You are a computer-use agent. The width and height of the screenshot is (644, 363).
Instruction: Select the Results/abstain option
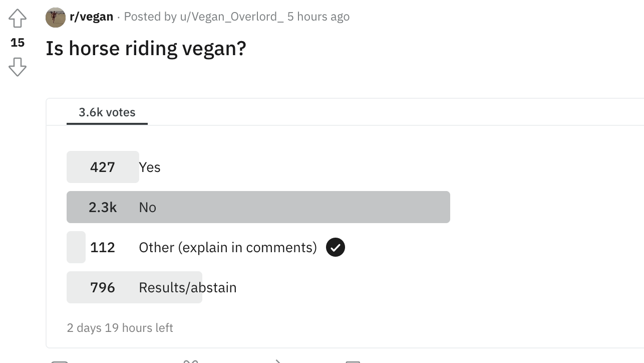[188, 287]
